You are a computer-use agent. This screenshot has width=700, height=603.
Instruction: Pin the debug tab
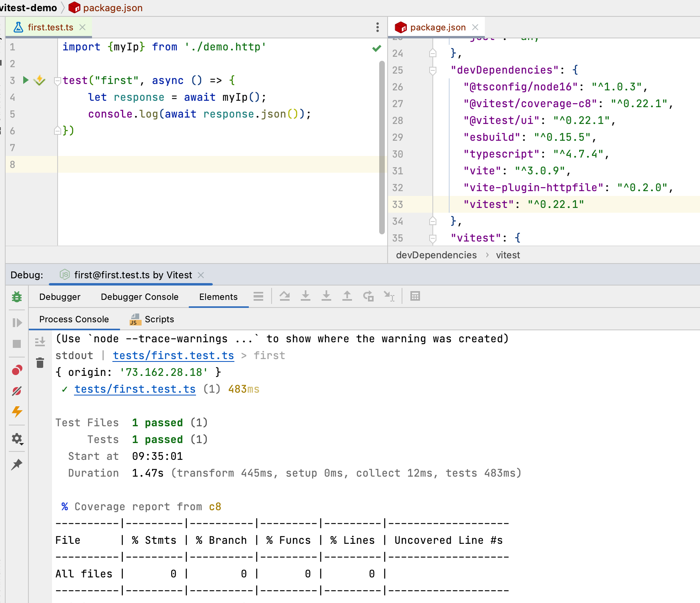(17, 464)
